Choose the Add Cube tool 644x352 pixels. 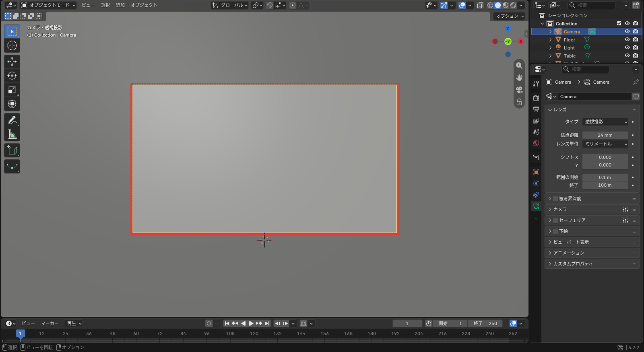pos(12,150)
